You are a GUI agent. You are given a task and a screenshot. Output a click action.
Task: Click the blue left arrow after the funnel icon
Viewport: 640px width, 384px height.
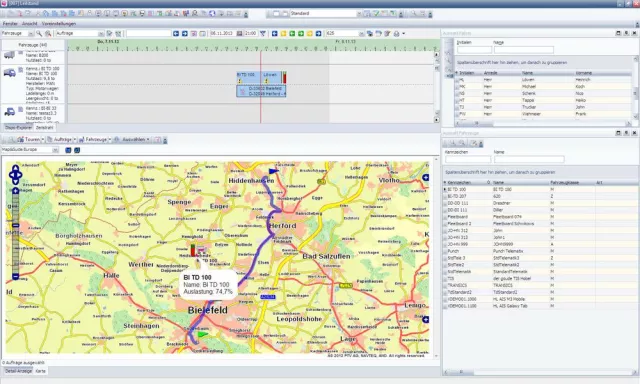[x=275, y=33]
